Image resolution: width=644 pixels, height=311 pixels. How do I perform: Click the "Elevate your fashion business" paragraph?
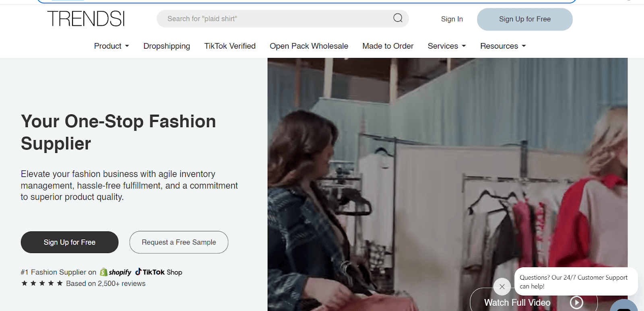pos(129,185)
